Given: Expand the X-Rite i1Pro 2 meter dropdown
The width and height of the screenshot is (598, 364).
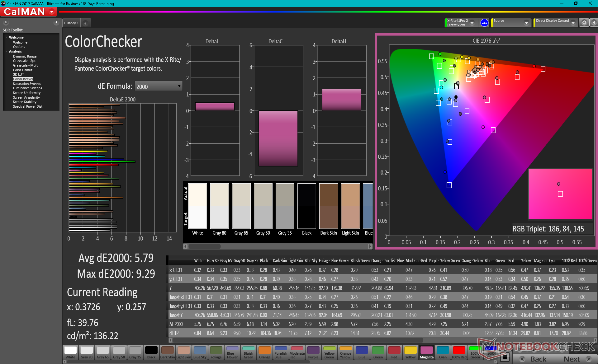Looking at the screenshot, I should (x=472, y=23).
